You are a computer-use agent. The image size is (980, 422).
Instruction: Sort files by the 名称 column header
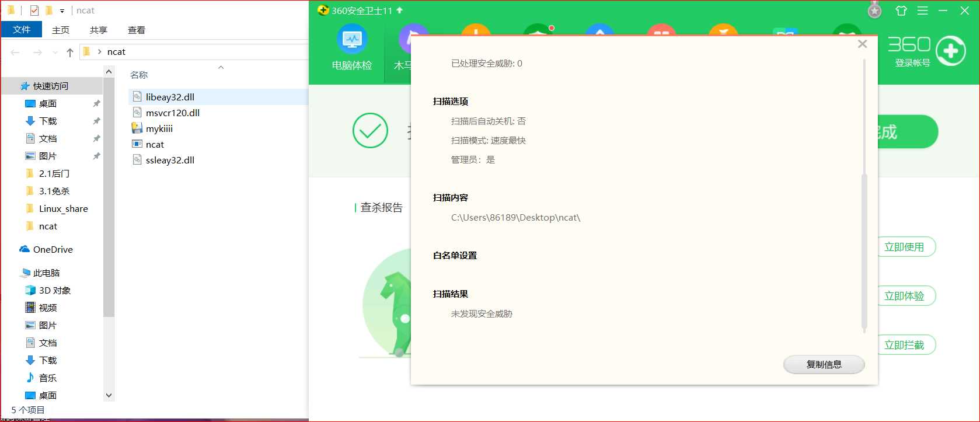tap(139, 75)
